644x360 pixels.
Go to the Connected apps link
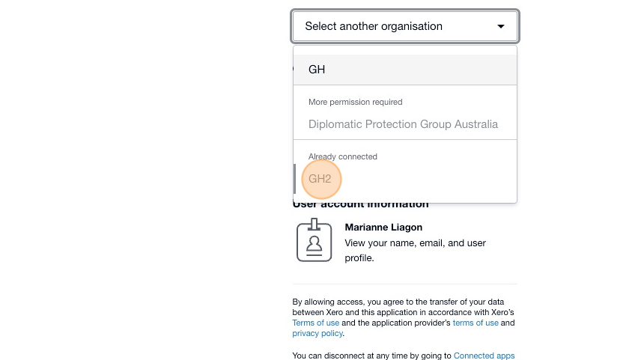pyautogui.click(x=484, y=356)
